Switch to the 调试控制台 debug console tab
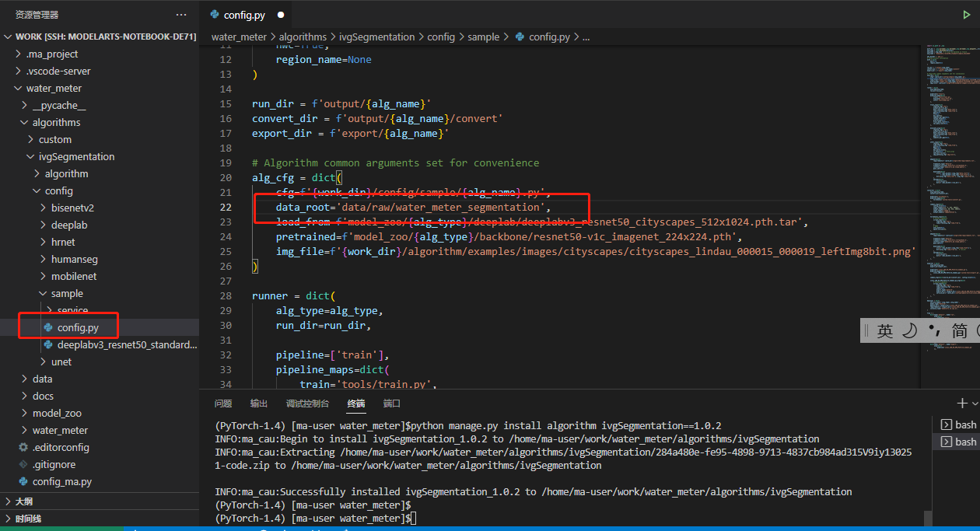Screen dimensions: 980x531 pos(307,403)
